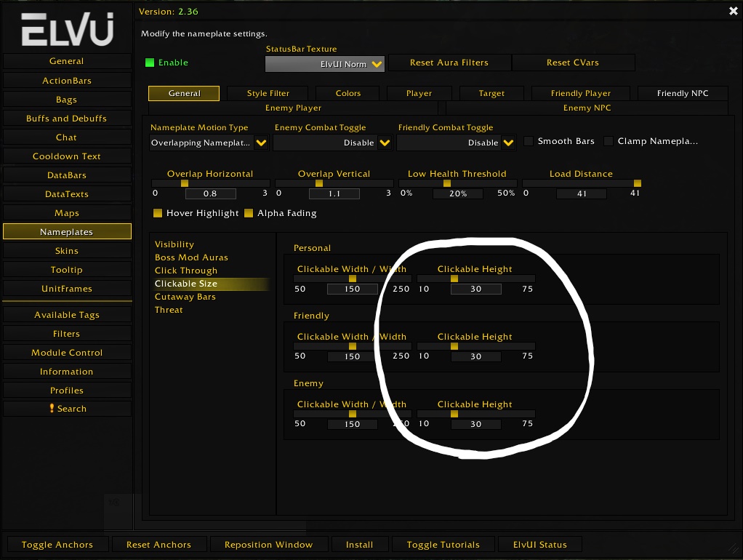Click the Low Health Threshold value field

click(458, 193)
